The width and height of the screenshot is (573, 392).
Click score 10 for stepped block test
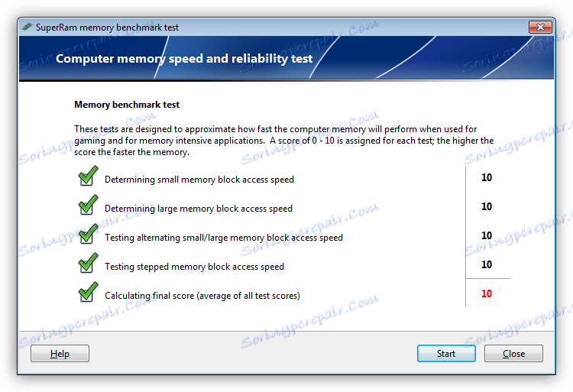coord(487,264)
